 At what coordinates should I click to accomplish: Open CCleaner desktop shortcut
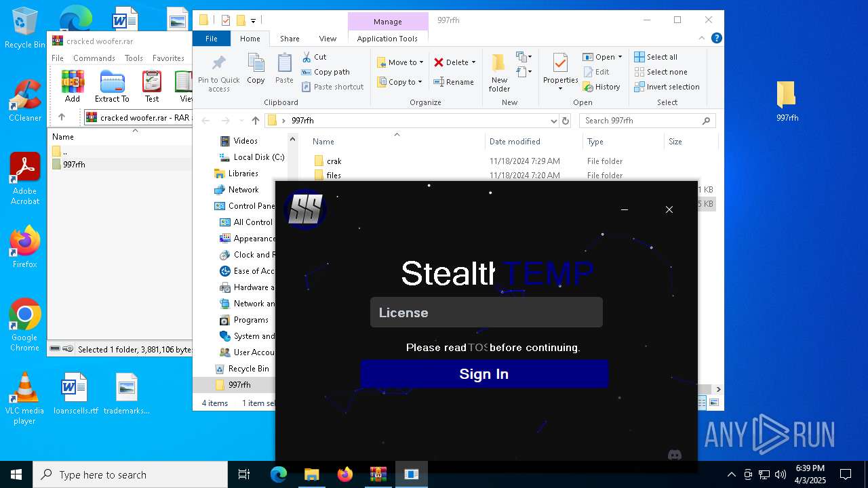(25, 101)
